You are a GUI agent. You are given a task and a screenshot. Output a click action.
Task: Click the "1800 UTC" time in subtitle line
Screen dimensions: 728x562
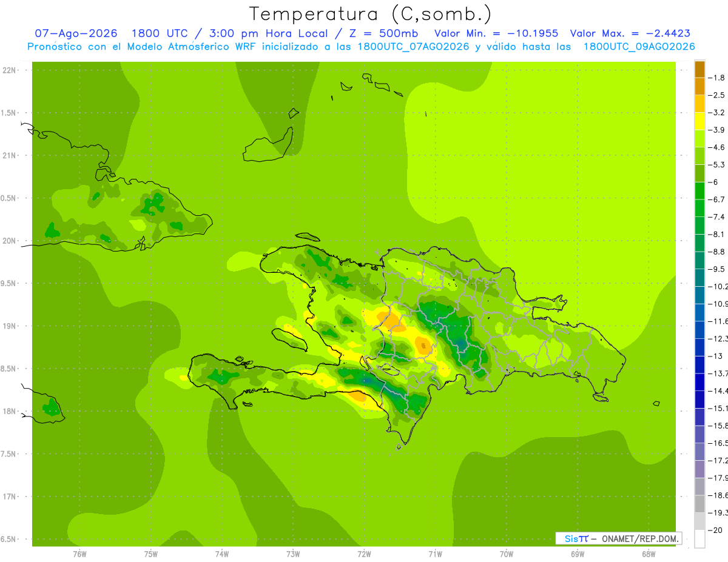(x=160, y=34)
